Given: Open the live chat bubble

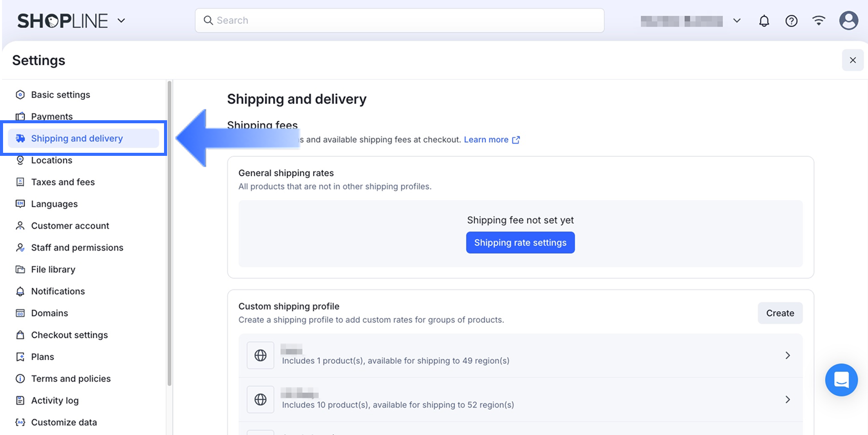Looking at the screenshot, I should tap(841, 380).
